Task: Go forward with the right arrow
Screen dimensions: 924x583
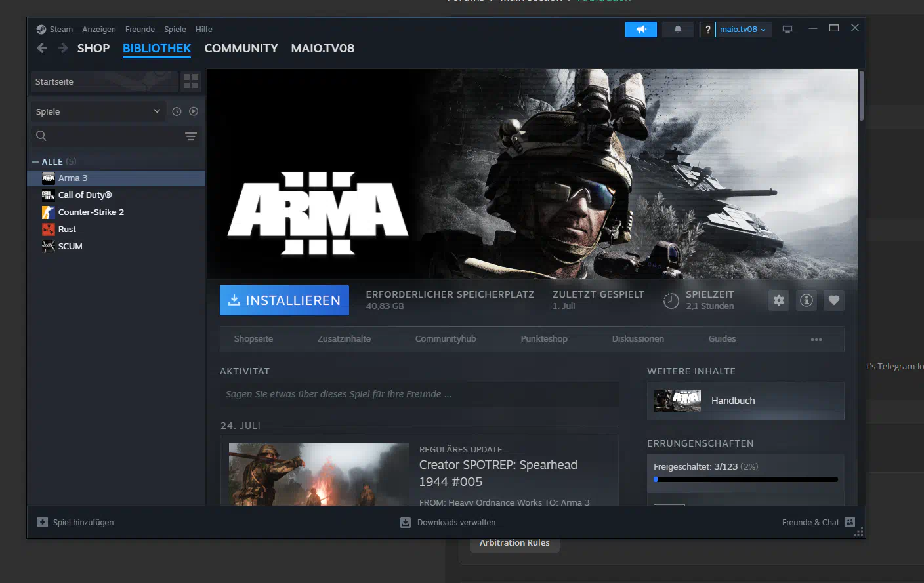Action: pos(63,49)
